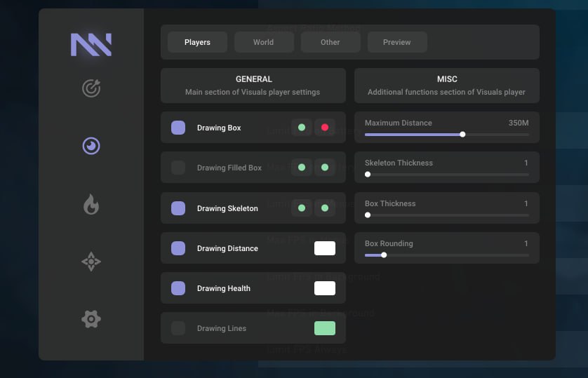588x378 pixels.
Task: Open the flame icon section
Action: 91,204
